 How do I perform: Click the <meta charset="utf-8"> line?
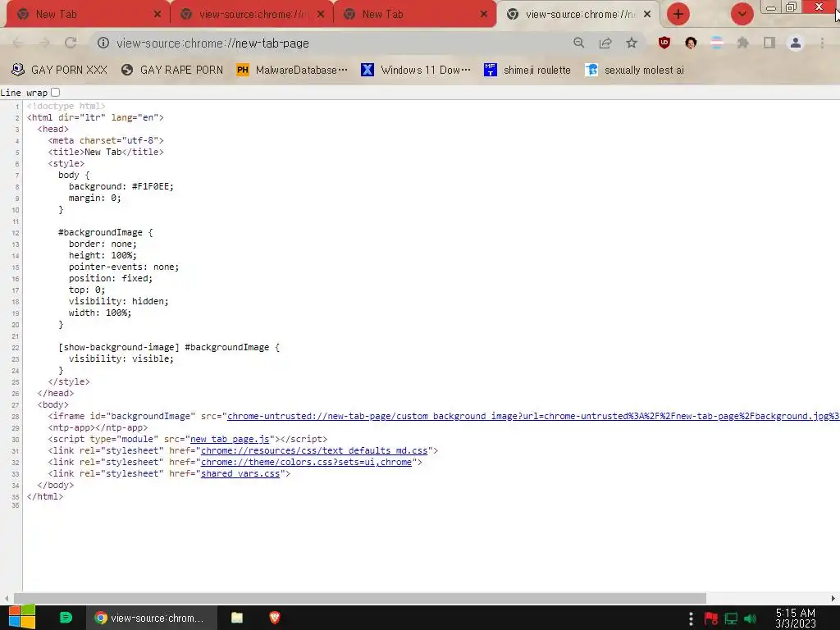pos(106,140)
